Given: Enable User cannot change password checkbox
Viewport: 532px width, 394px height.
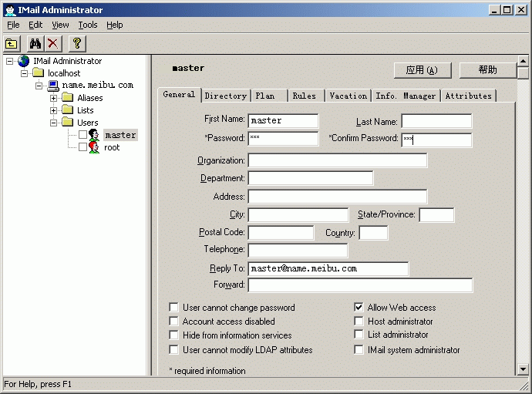Looking at the screenshot, I should [x=173, y=308].
